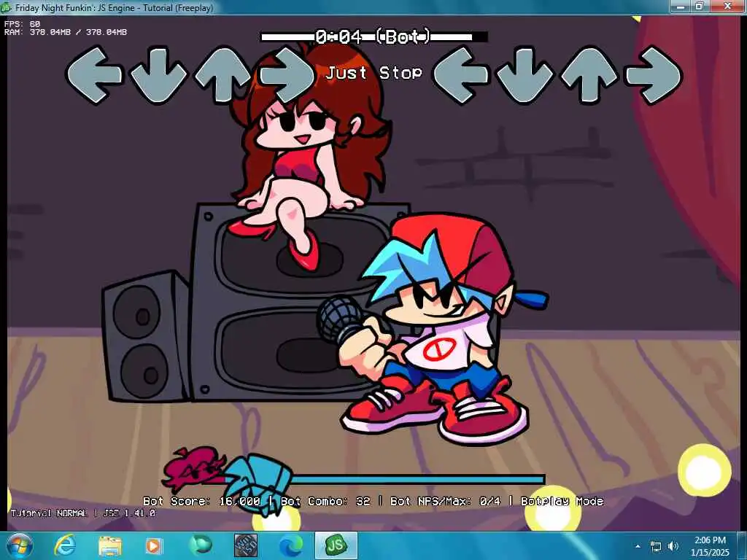Click the 'Bot NPS/Max: 0/4' text
The height and width of the screenshot is (560, 747).
(446, 501)
